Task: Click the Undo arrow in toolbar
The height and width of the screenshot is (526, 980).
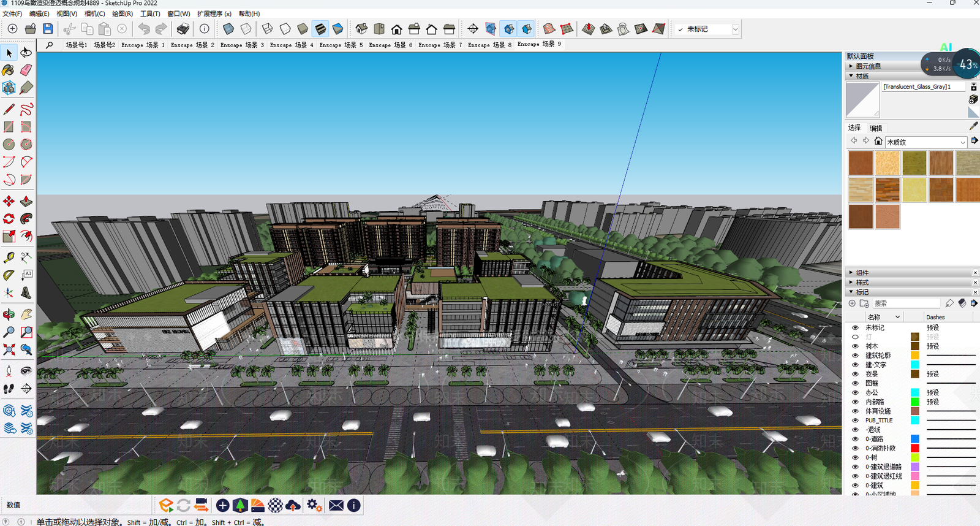Action: click(x=144, y=29)
